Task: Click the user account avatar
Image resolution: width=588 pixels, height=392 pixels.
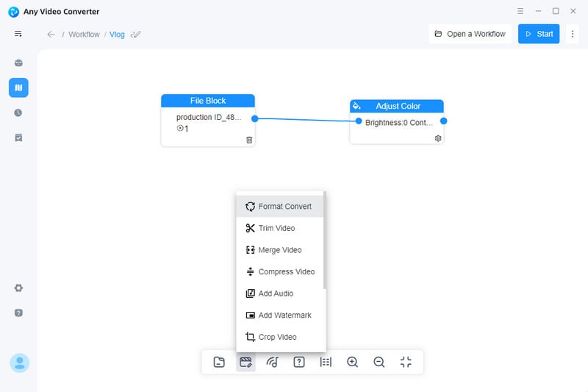Action: point(20,363)
